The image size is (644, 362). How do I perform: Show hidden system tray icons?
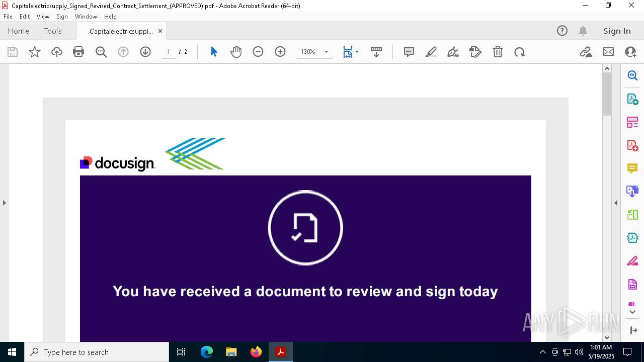[542, 352]
